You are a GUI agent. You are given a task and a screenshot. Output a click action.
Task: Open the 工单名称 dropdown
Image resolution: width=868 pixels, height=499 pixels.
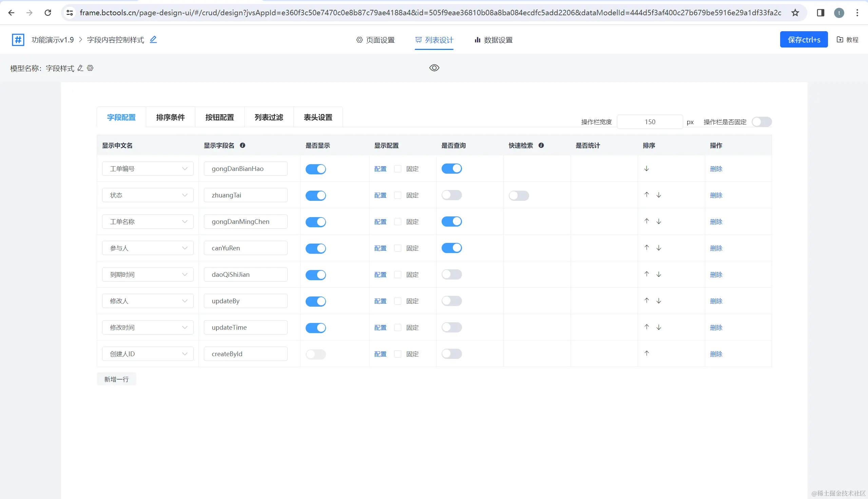pos(148,222)
